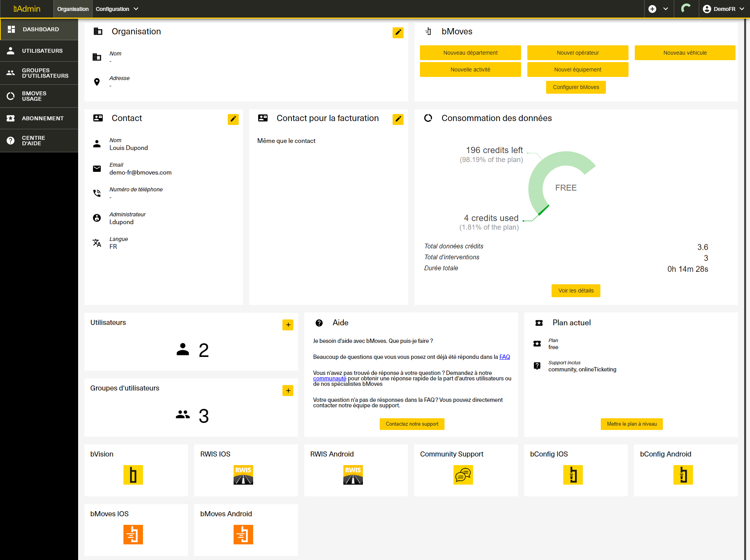Open the Community Support chat icon

tap(463, 475)
